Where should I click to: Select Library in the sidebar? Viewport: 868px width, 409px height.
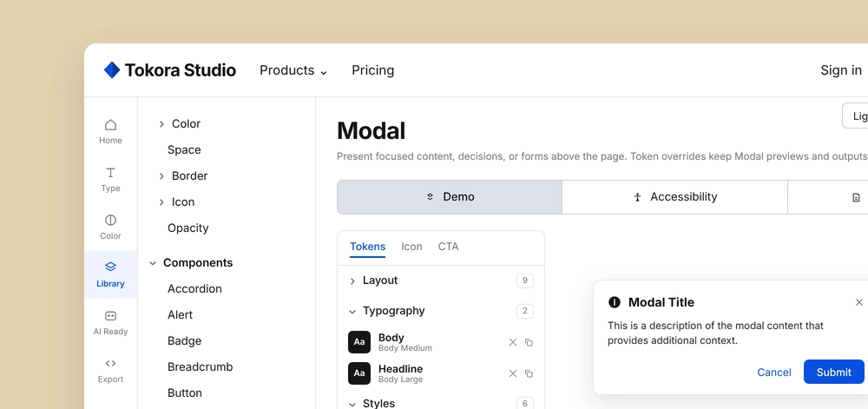[111, 274]
